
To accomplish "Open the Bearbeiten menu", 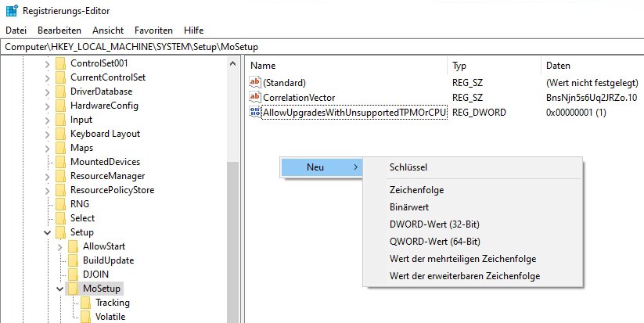I will point(59,30).
